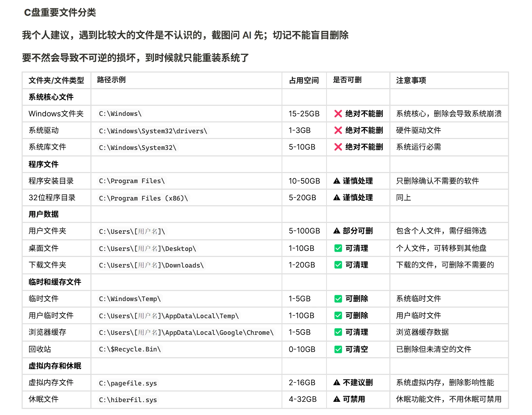Click the red X icon in 系统驱动 row
This screenshot has width=532, height=415.
(x=338, y=130)
